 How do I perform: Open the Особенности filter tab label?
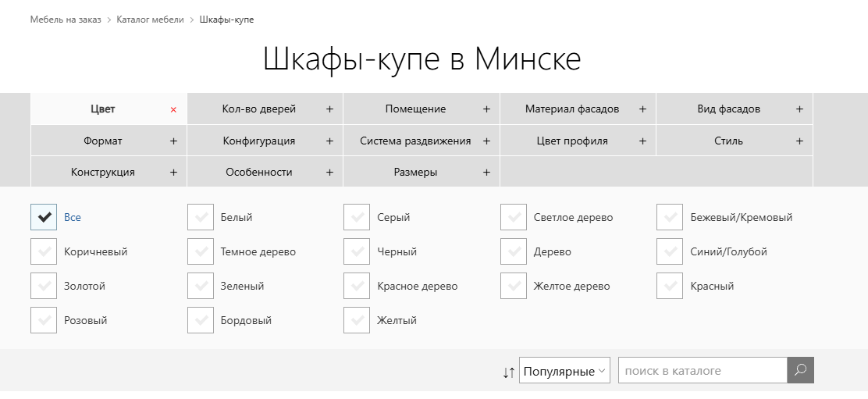(x=258, y=172)
